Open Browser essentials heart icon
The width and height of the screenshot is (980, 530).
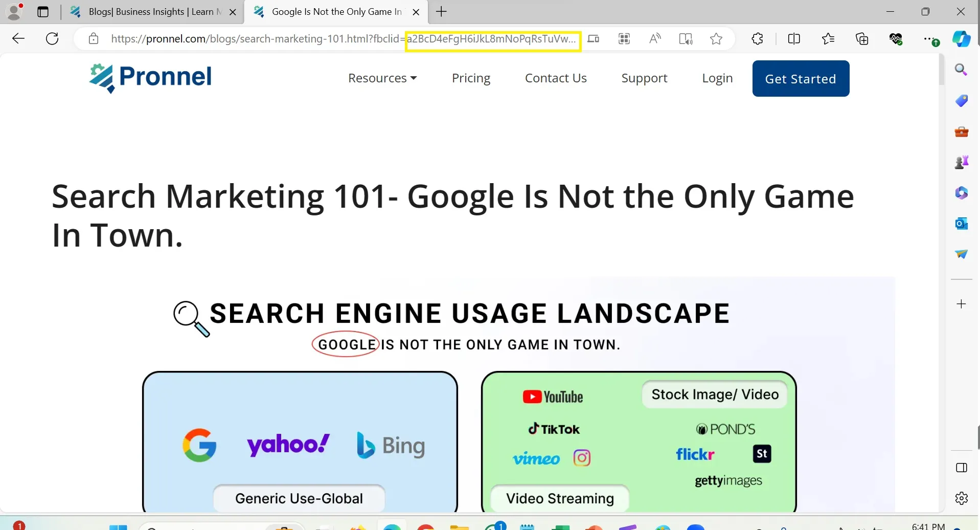(896, 39)
